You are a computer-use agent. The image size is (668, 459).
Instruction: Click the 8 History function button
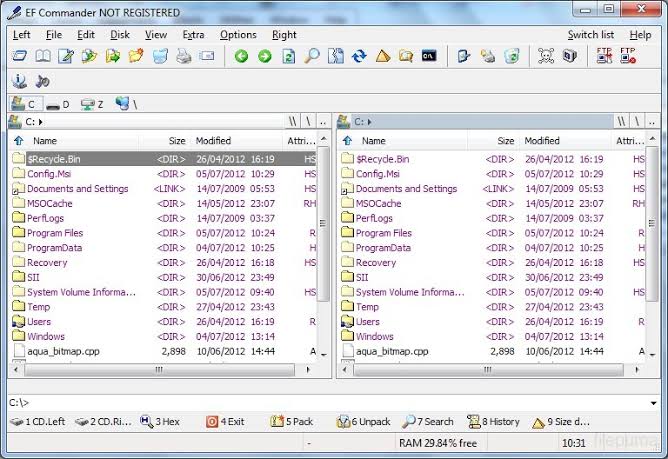pyautogui.click(x=493, y=421)
